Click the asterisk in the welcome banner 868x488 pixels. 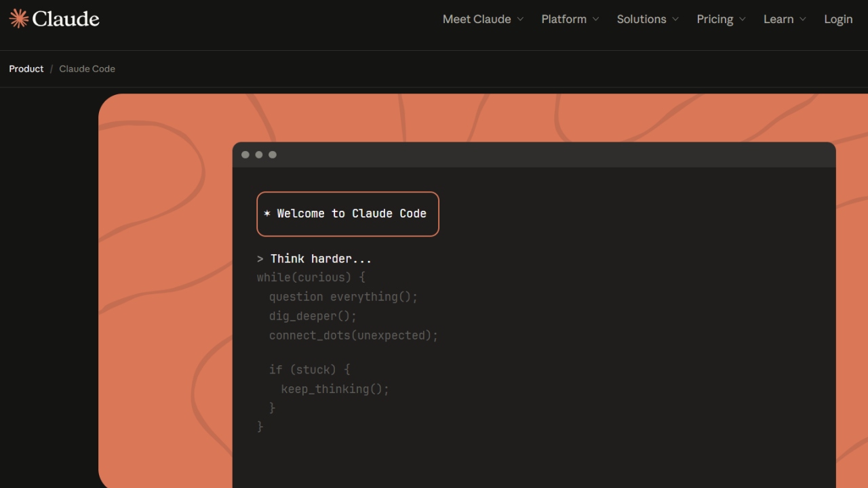click(267, 213)
